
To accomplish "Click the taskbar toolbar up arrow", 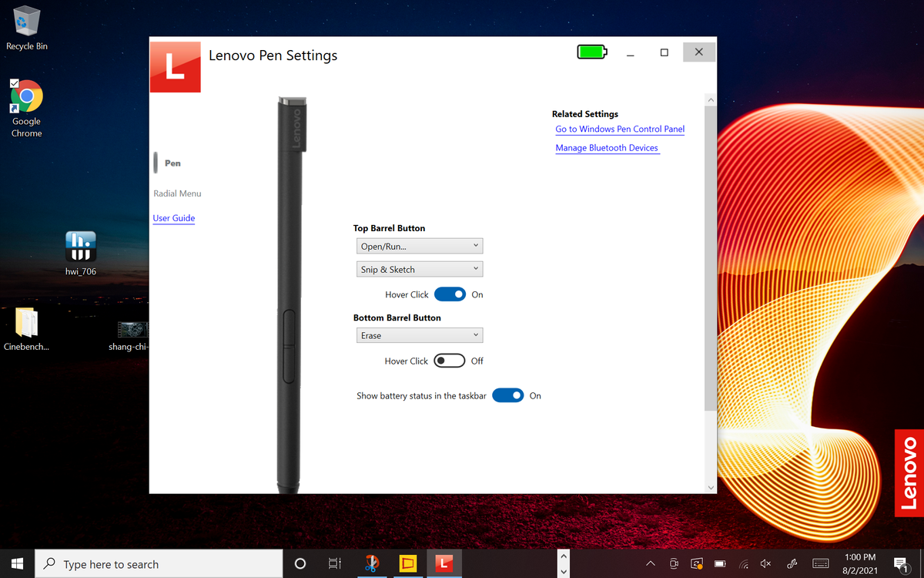I will click(564, 556).
